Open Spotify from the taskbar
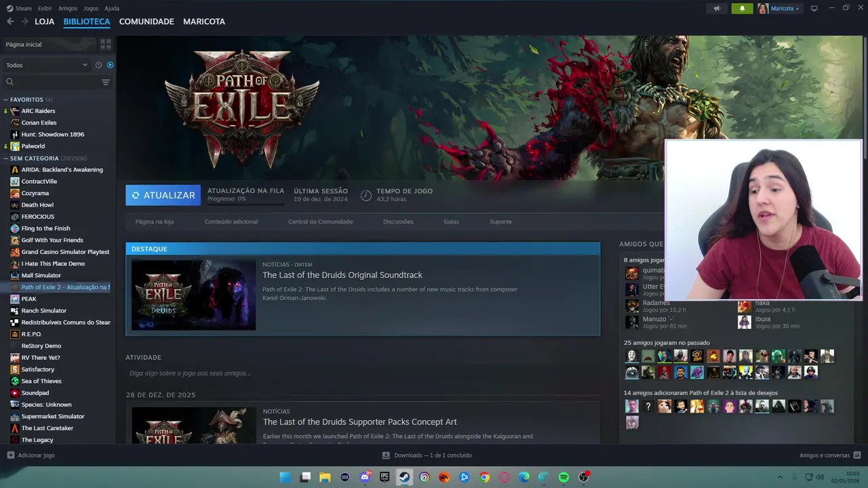The image size is (868, 488). 564,477
